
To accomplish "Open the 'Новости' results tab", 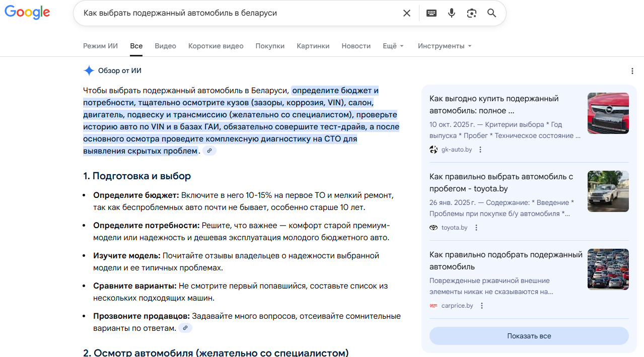I will click(356, 46).
